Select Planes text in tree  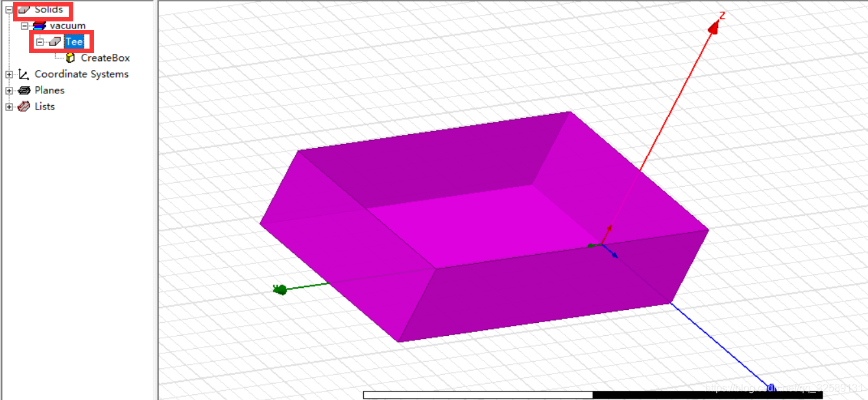point(50,90)
